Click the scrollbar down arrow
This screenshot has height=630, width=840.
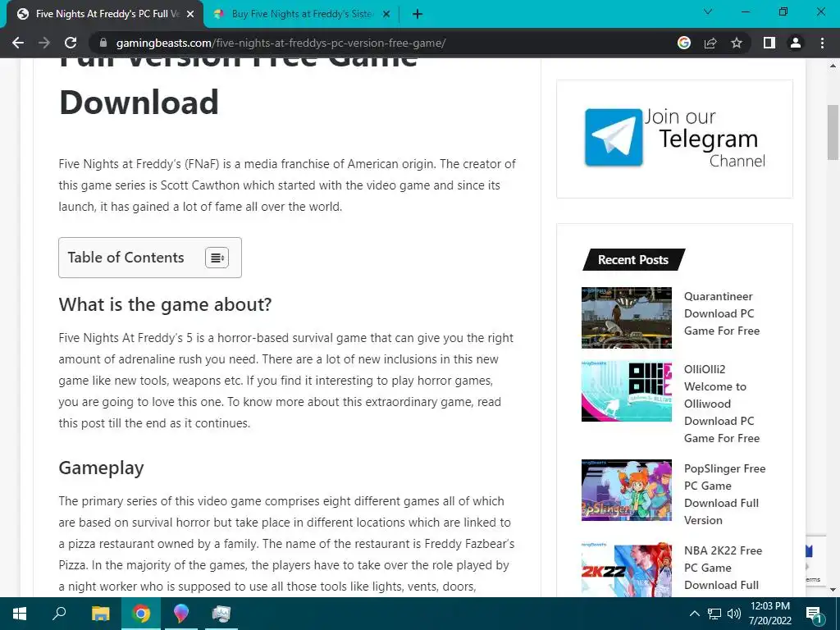833,590
